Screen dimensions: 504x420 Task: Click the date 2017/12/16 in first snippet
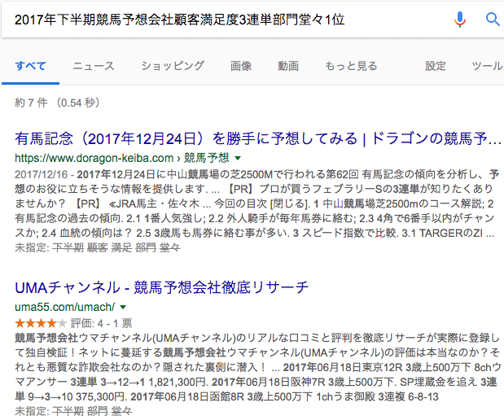(42, 174)
